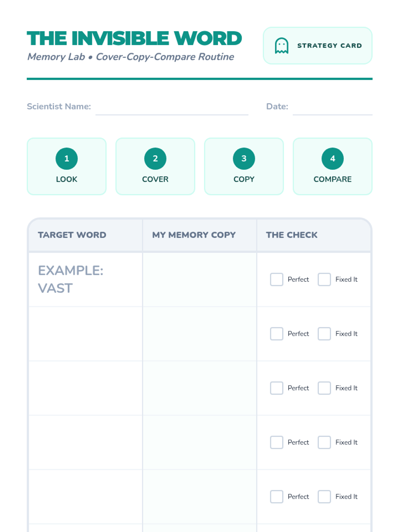Click the number 1 Look circle
The height and width of the screenshot is (532, 399).
66,159
